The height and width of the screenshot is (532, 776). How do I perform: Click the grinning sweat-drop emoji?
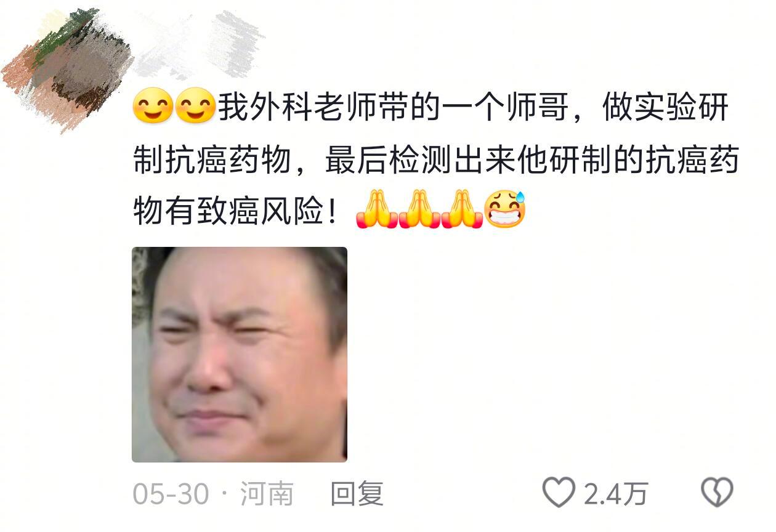point(505,211)
